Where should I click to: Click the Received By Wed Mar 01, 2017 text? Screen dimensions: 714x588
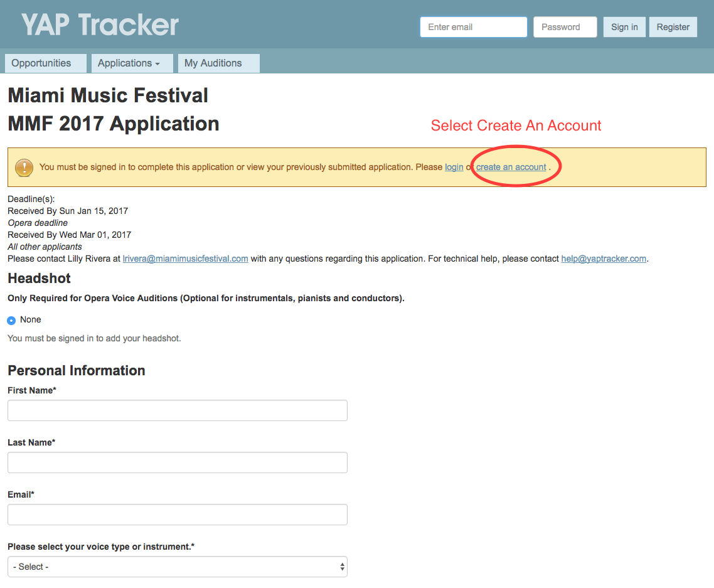point(69,235)
